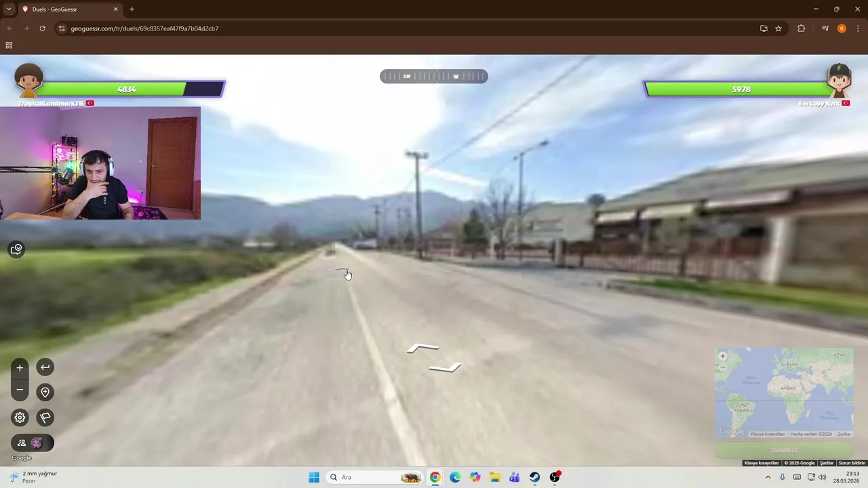The width and height of the screenshot is (868, 488).
Task: Open Chrome extensions puzzle icon
Action: click(801, 28)
